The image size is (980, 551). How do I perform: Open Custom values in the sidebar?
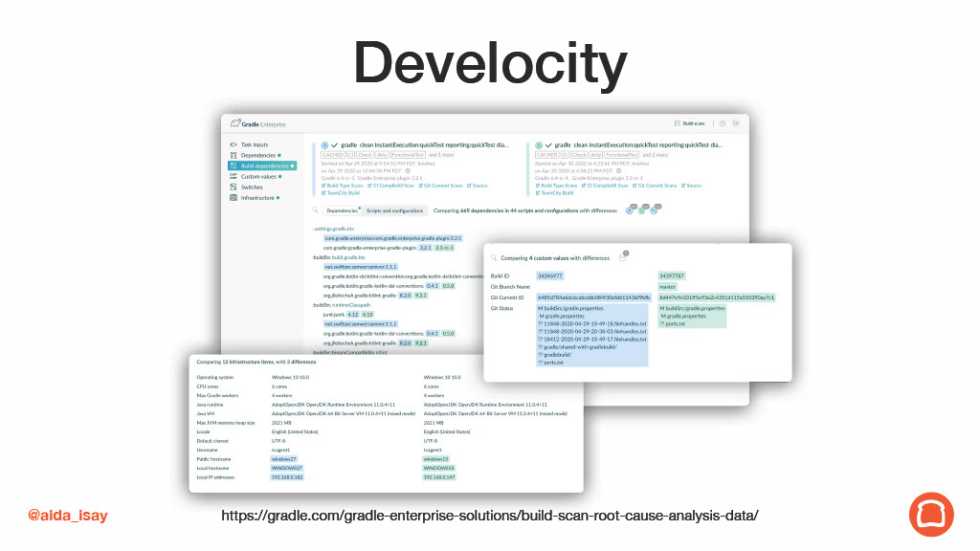click(258, 176)
